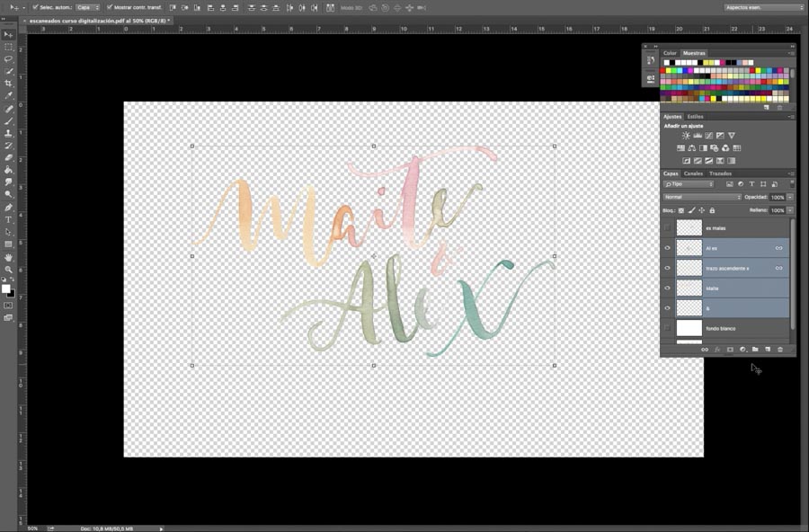Show the 'fondo blanco' layer
Image resolution: width=809 pixels, height=532 pixels.
tap(667, 329)
